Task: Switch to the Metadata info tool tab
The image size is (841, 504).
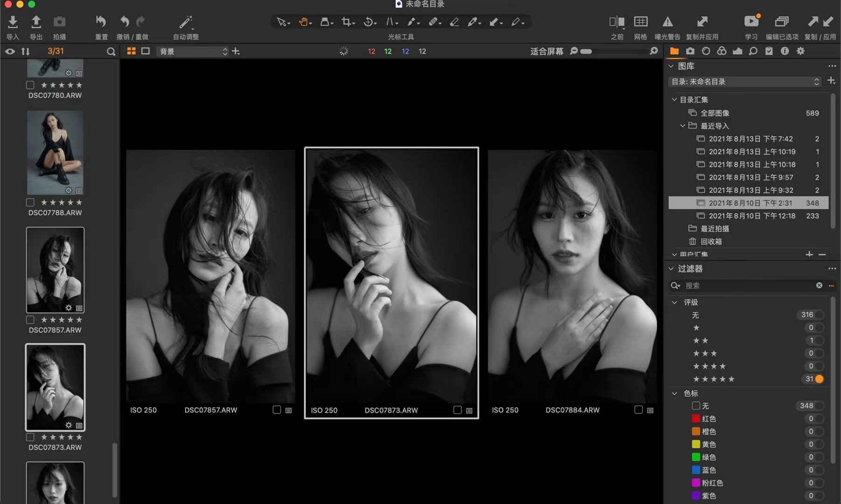Action: pos(785,51)
